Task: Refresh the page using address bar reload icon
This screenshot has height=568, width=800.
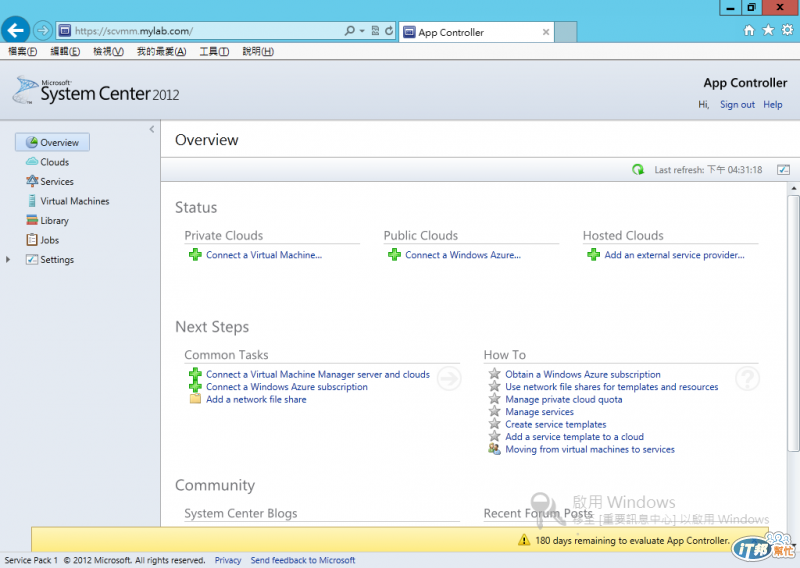Action: (389, 31)
